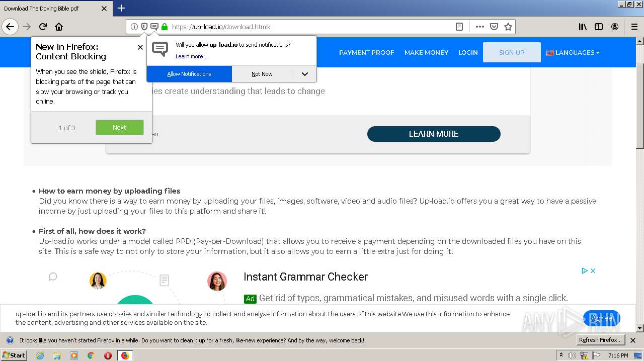Launch Chrome from taskbar
Screen dimensions: 644x362
(x=91, y=355)
